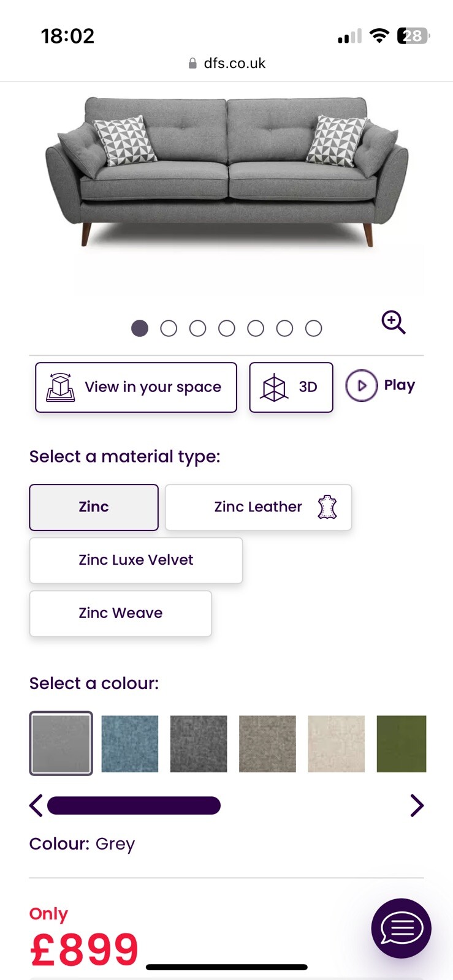Pick the cream colour swatch

click(x=336, y=744)
